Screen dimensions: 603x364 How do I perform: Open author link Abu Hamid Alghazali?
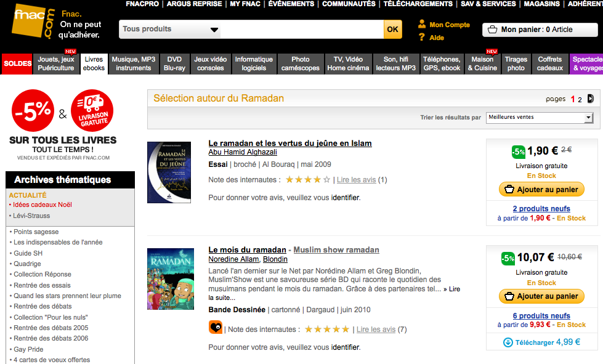(x=243, y=152)
